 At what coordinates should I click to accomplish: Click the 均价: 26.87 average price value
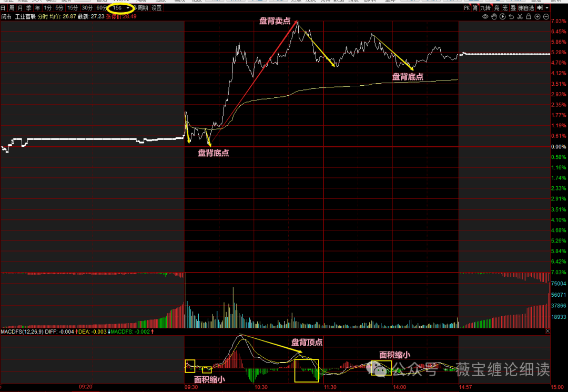coord(63,17)
